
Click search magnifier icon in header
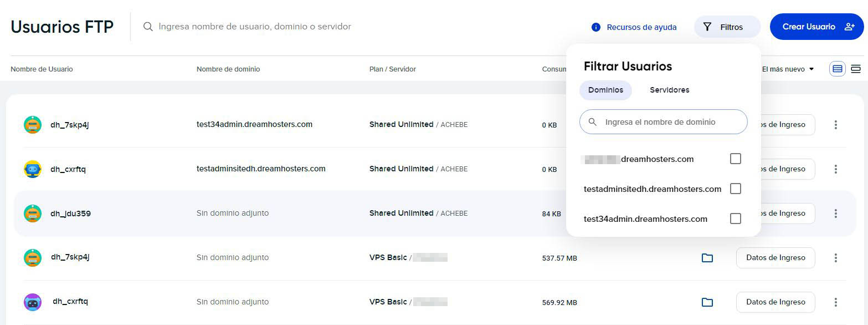pos(148,27)
